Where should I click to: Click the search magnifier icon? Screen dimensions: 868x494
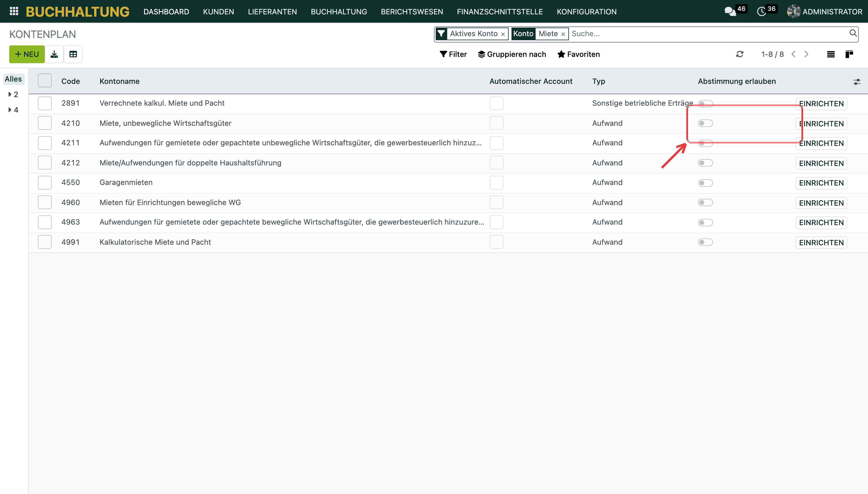pyautogui.click(x=853, y=33)
